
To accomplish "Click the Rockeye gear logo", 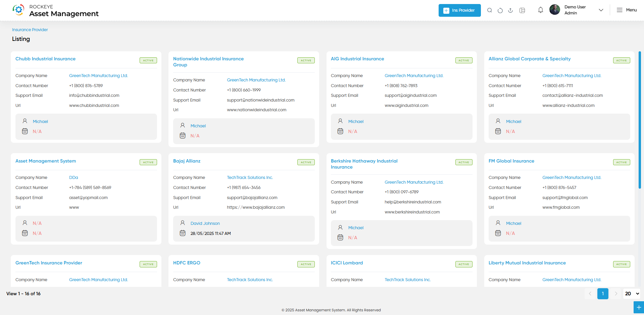I will [x=18, y=10].
